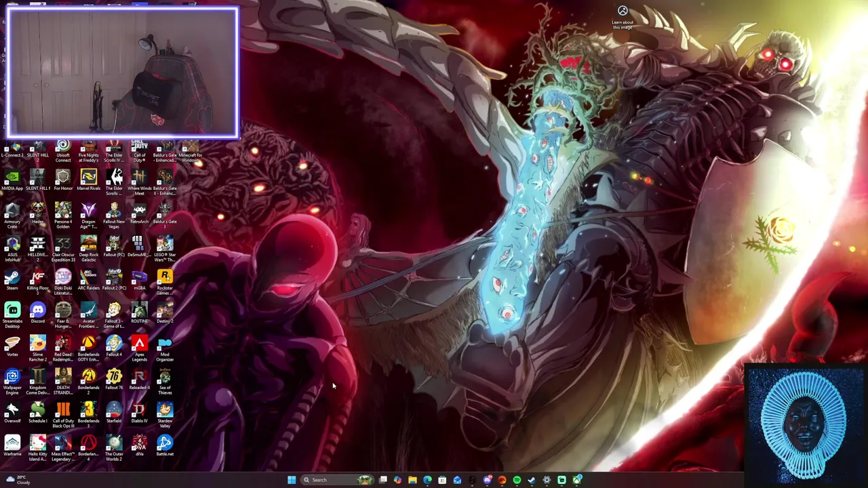Open Spotify from the taskbar
Screen dimensions: 868x488
pyautogui.click(x=517, y=480)
